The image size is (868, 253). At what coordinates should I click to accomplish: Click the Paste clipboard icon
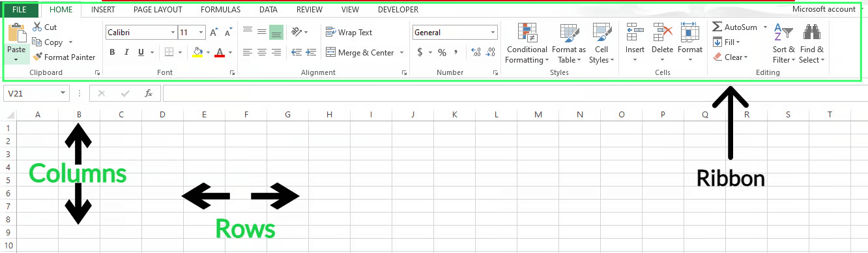[x=16, y=33]
